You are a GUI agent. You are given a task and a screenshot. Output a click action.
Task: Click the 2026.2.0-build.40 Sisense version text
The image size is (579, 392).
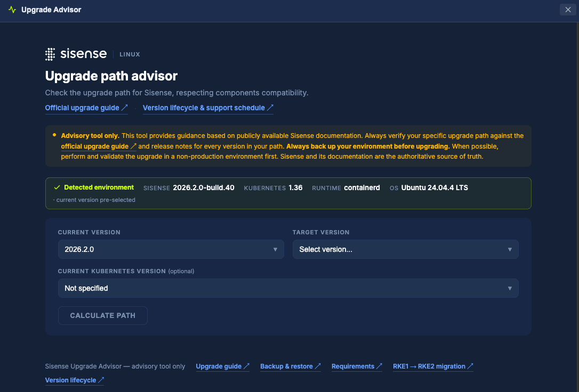204,187
